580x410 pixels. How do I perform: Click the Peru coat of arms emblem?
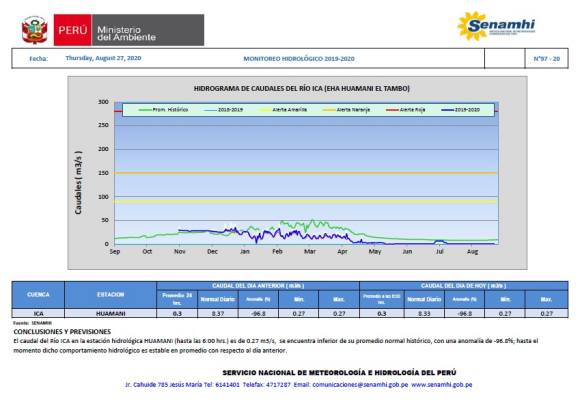click(34, 30)
